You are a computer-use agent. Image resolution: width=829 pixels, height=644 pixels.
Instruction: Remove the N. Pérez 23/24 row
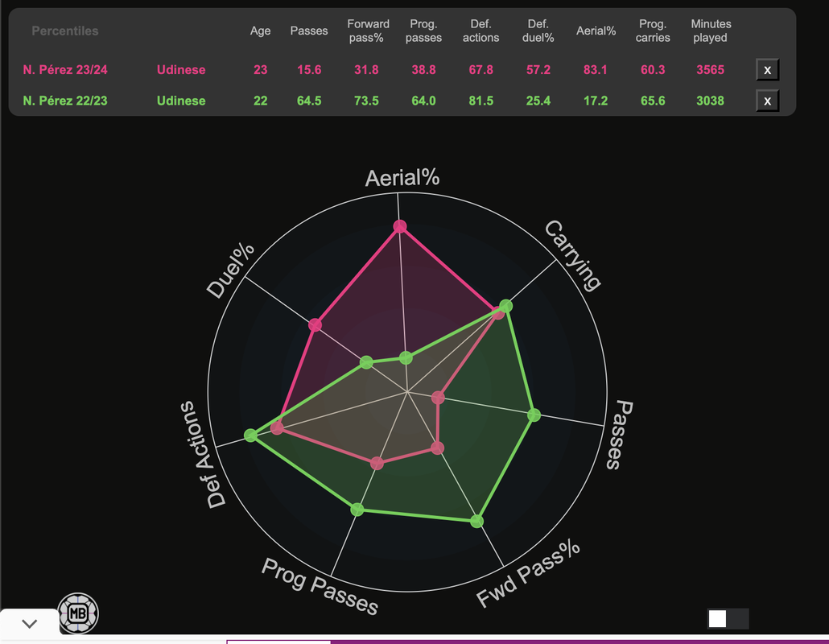coord(767,70)
